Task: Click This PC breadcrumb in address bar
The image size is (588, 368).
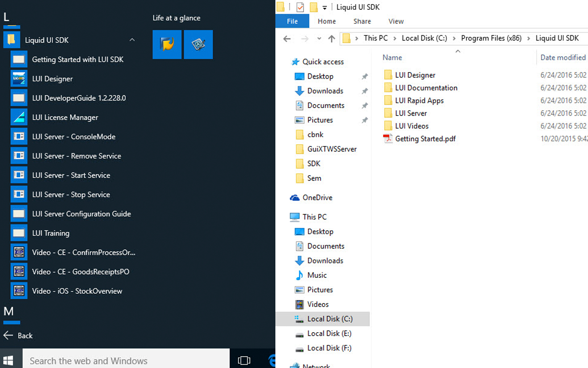Action: (x=375, y=38)
